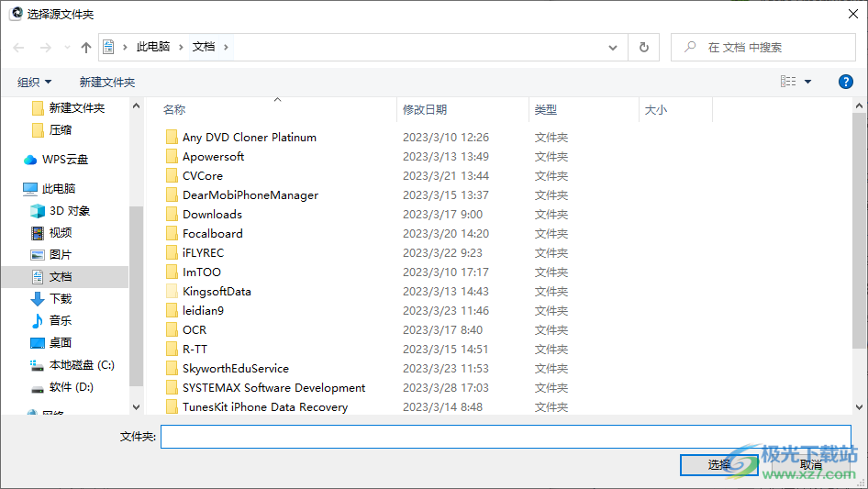Click the 2023/3/28 17:03 date cell
The height and width of the screenshot is (489, 868).
click(446, 388)
